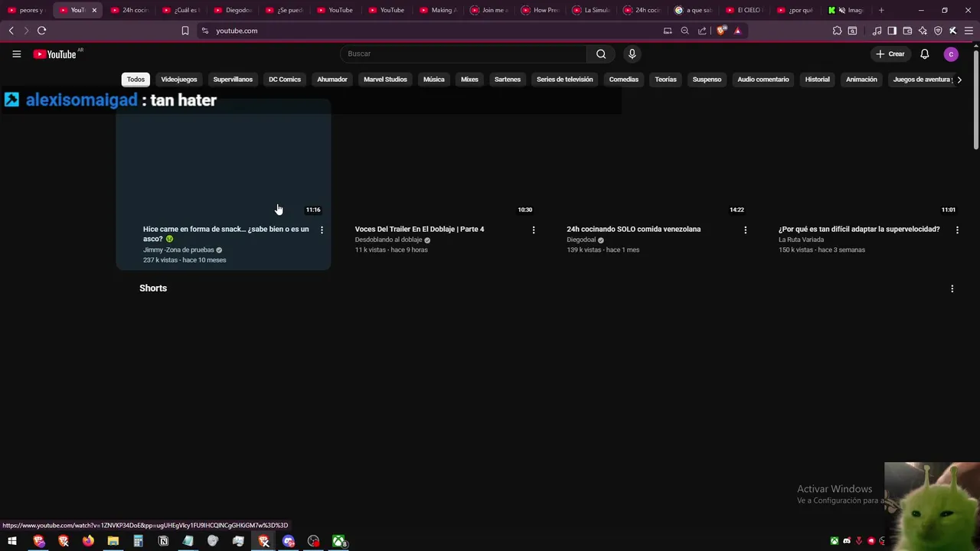The width and height of the screenshot is (980, 551).
Task: Open Windows Start menu
Action: pyautogui.click(x=12, y=541)
